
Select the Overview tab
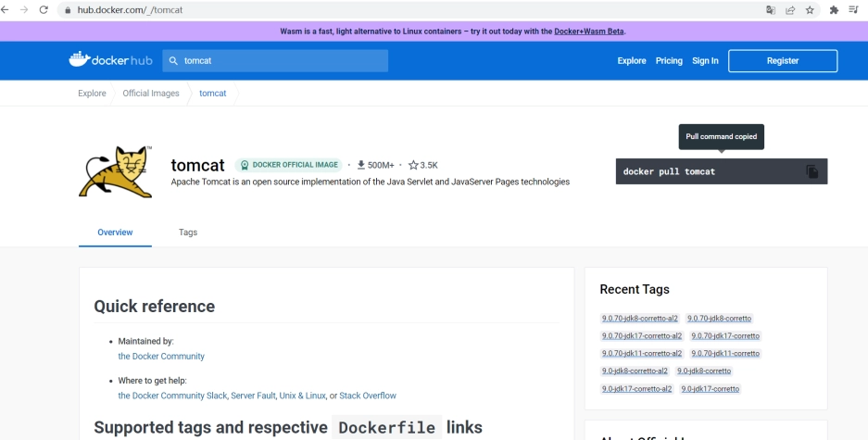(x=115, y=233)
